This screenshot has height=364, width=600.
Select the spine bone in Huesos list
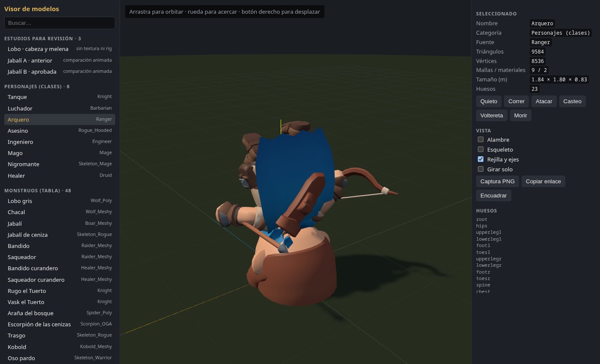pos(482,285)
